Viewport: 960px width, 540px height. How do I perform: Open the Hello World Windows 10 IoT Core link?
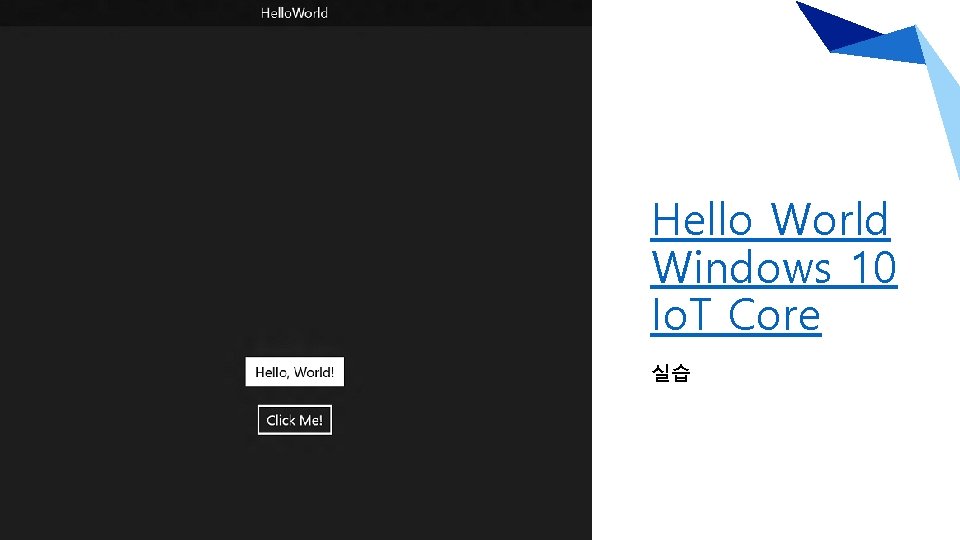(773, 267)
